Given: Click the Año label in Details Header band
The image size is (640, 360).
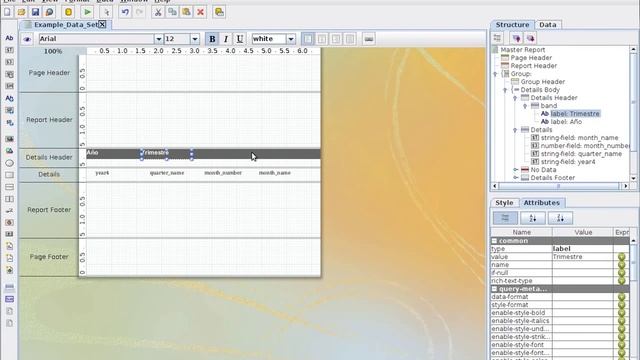Looking at the screenshot, I should [x=93, y=153].
